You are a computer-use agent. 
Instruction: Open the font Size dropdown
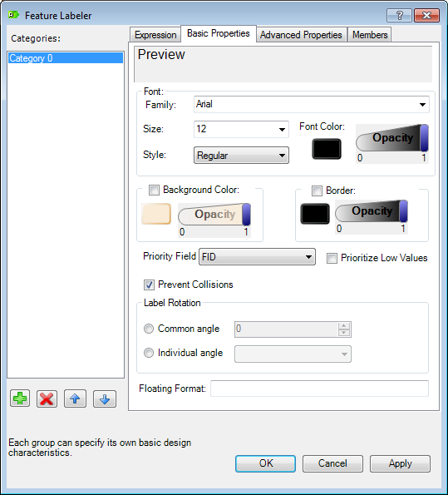(241, 129)
